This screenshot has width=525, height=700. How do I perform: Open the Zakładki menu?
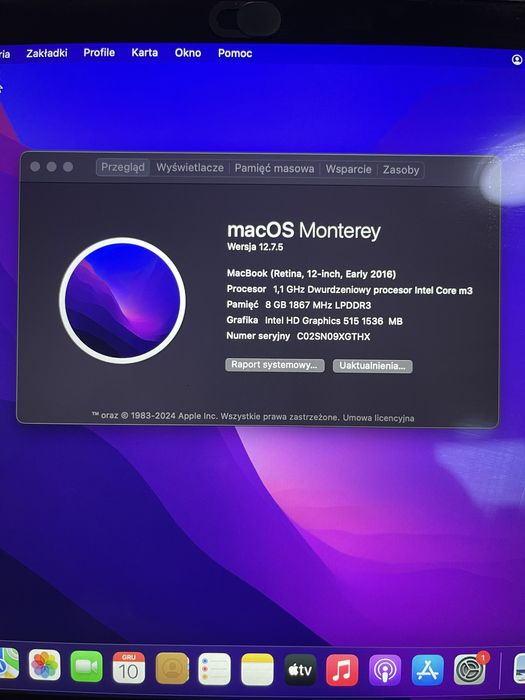coord(47,53)
